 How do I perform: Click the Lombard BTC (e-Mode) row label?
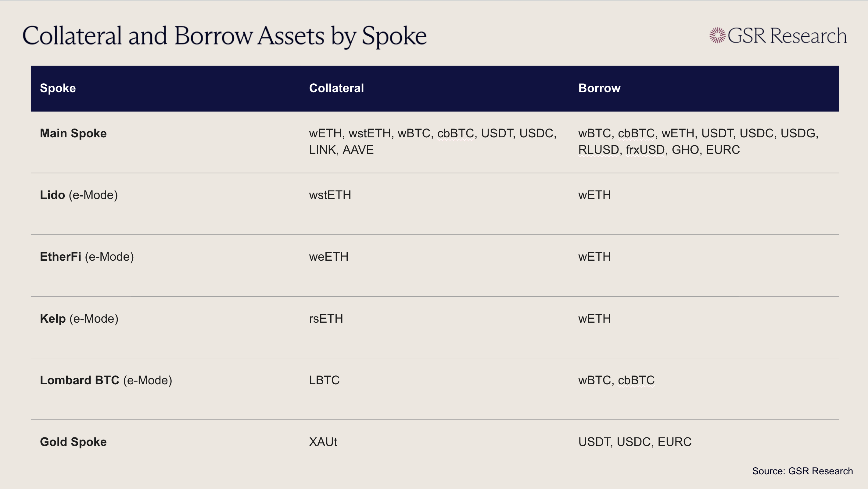tap(106, 380)
